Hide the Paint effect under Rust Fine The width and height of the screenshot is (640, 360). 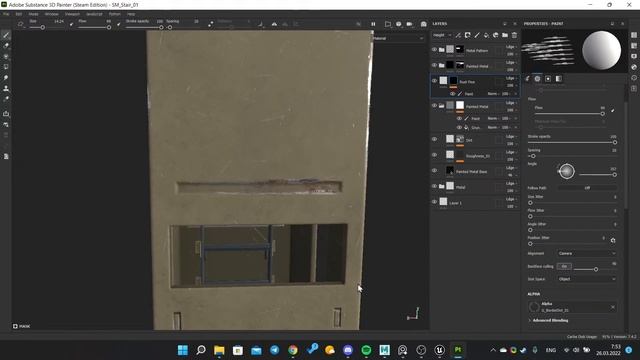coord(452,94)
